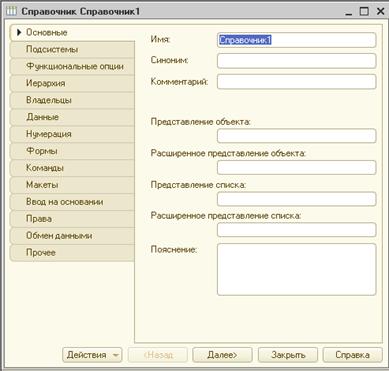Select the Иерархия tab
The width and height of the screenshot is (389, 371).
pyautogui.click(x=72, y=83)
